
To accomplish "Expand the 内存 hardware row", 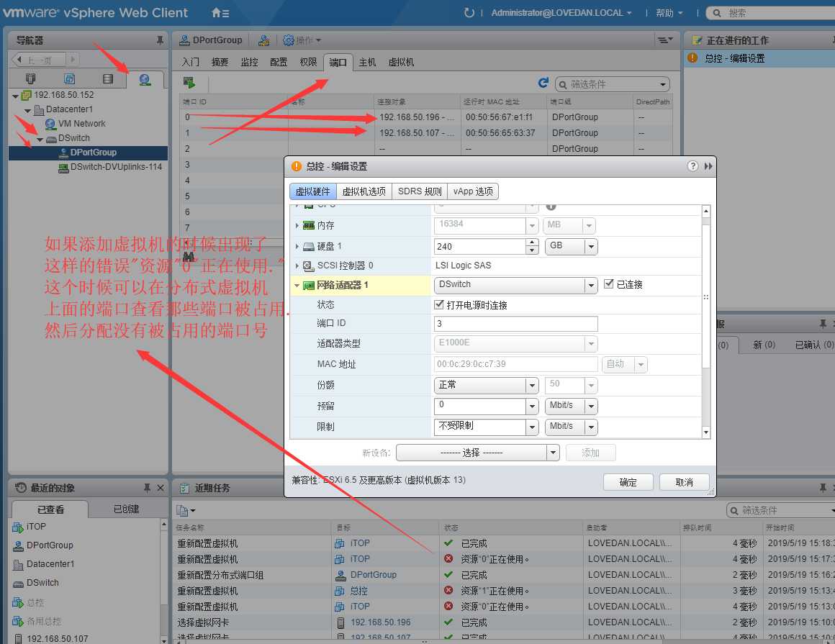I will pyautogui.click(x=297, y=226).
